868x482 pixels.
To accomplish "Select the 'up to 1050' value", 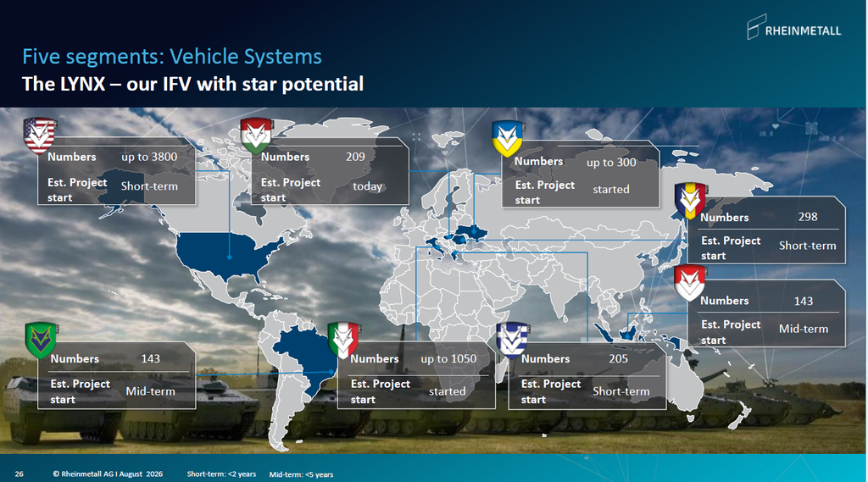I will pyautogui.click(x=448, y=358).
